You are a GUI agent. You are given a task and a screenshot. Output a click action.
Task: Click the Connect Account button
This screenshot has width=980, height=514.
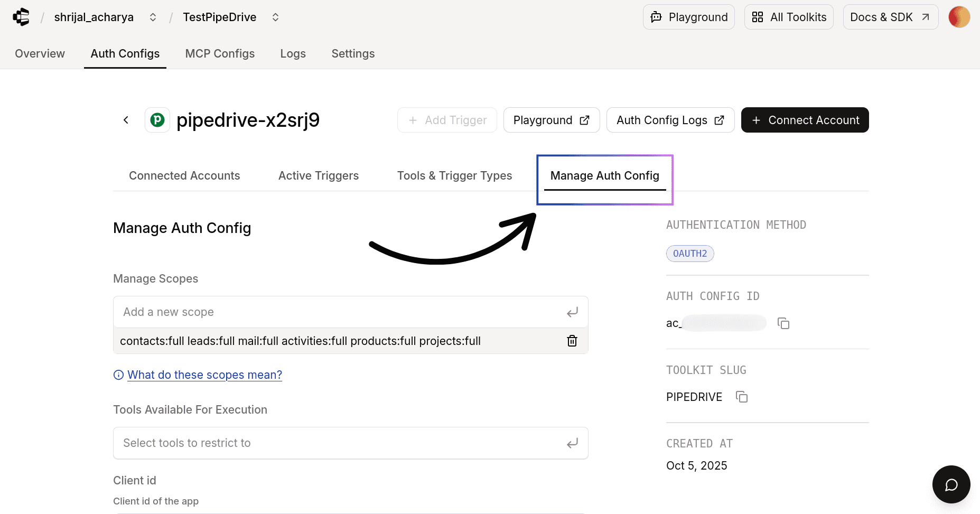click(x=805, y=120)
